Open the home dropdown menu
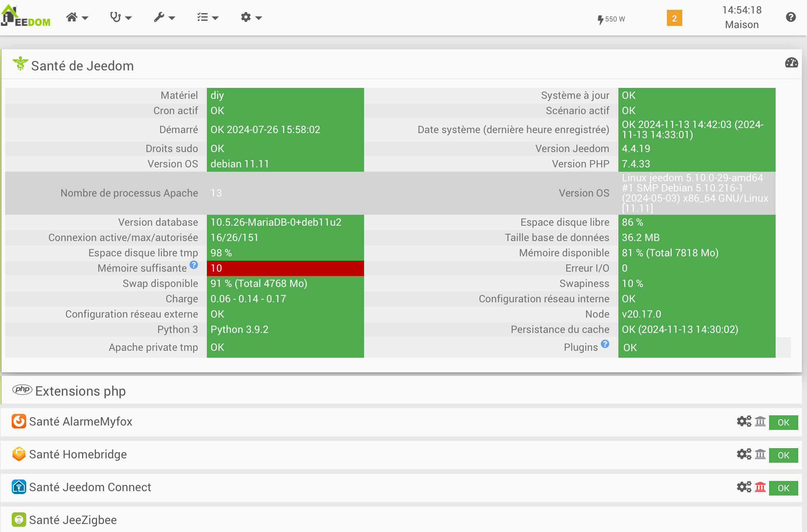Viewport: 807px width, 532px height. pos(77,17)
